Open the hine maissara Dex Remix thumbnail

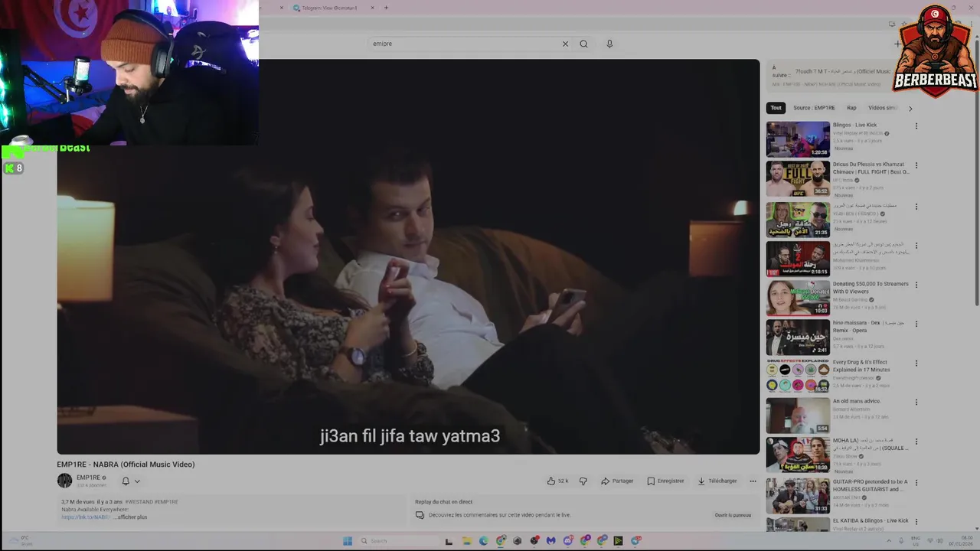(x=798, y=337)
